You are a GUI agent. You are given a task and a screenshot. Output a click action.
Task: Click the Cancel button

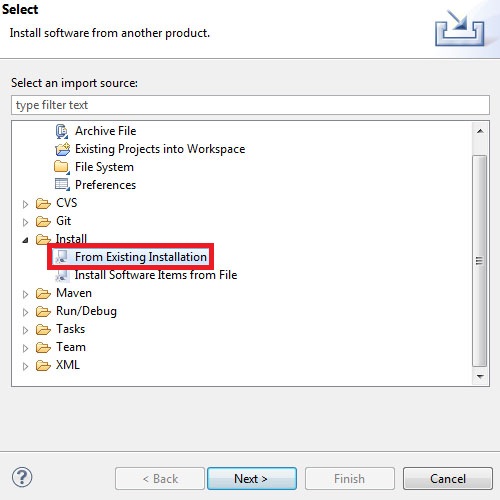[x=448, y=478]
